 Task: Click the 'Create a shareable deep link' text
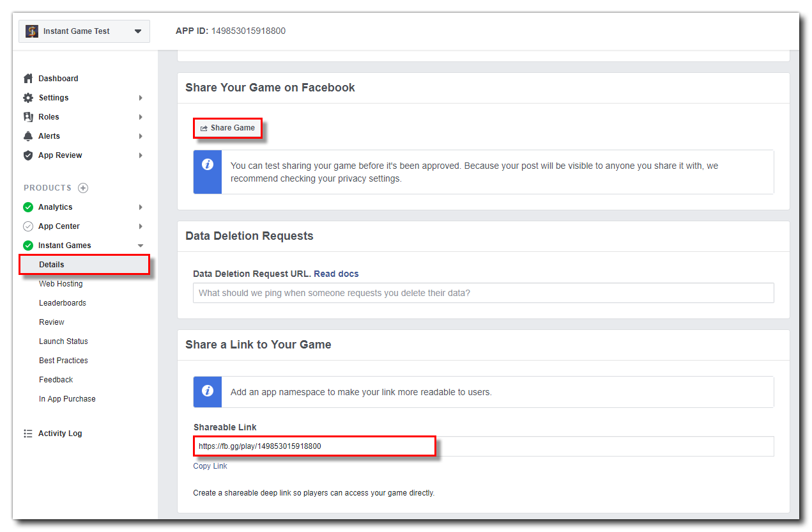tap(314, 493)
